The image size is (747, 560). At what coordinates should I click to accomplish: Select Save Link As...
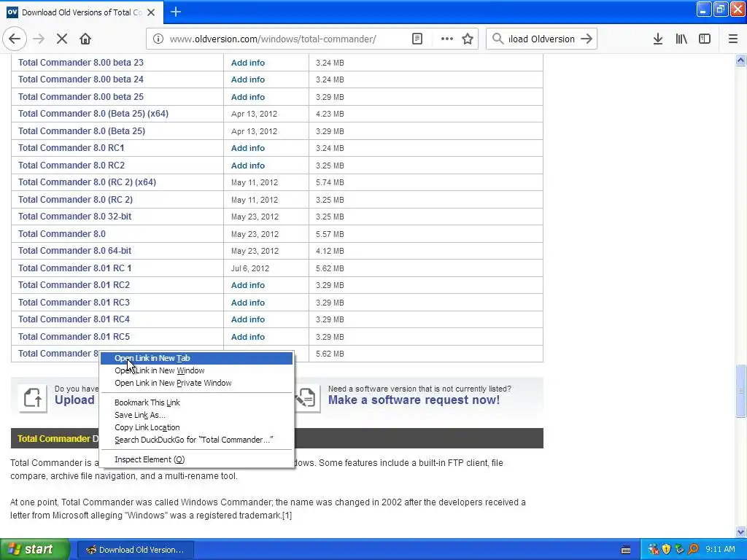[196, 415]
